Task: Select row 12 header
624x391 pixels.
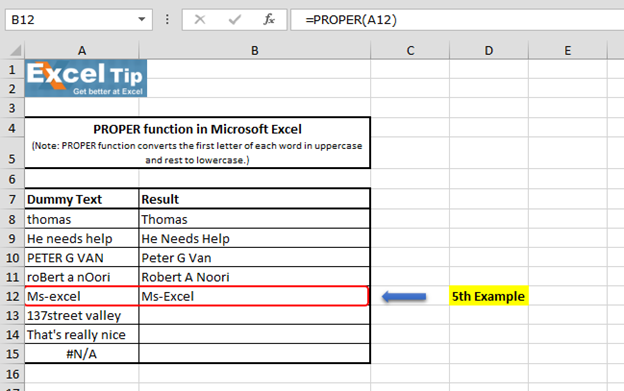Action: pos(12,296)
